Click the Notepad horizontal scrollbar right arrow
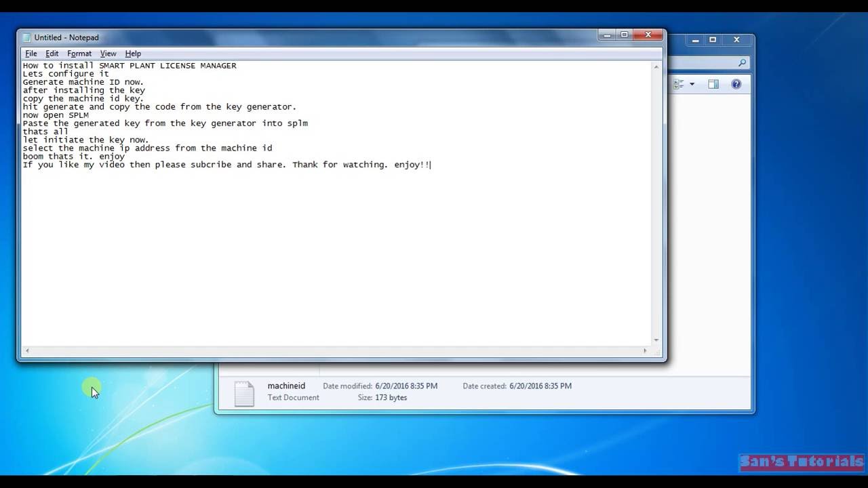The width and height of the screenshot is (868, 488). point(645,350)
